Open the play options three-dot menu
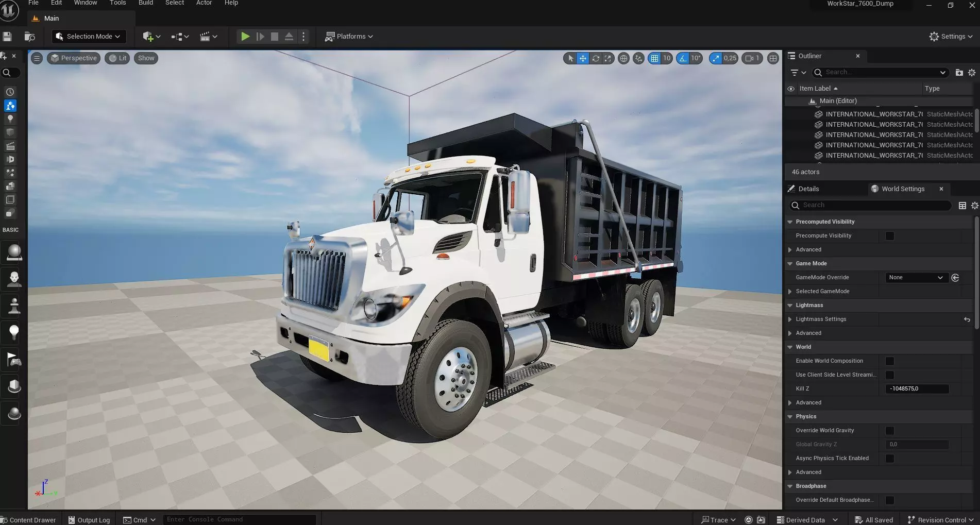 (303, 37)
